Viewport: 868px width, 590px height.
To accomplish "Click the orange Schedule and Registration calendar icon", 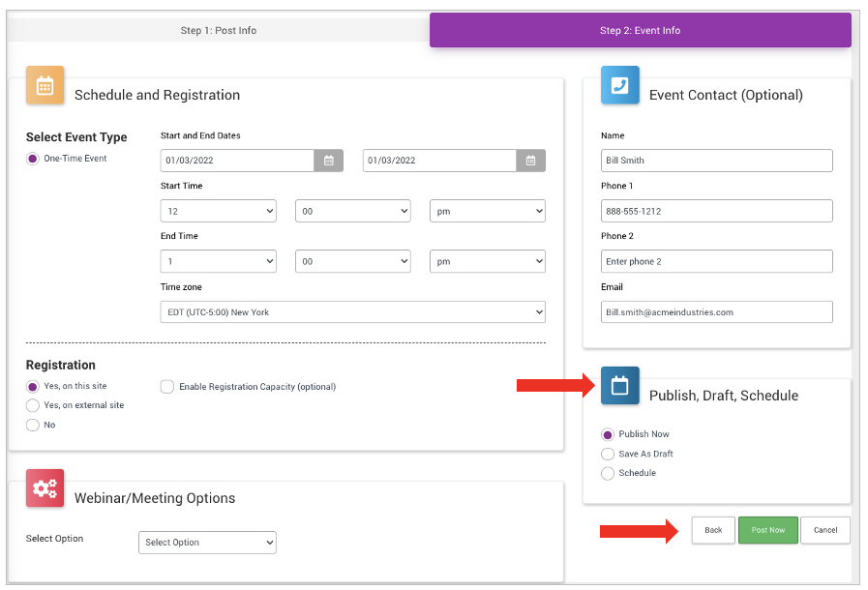I will point(45,85).
